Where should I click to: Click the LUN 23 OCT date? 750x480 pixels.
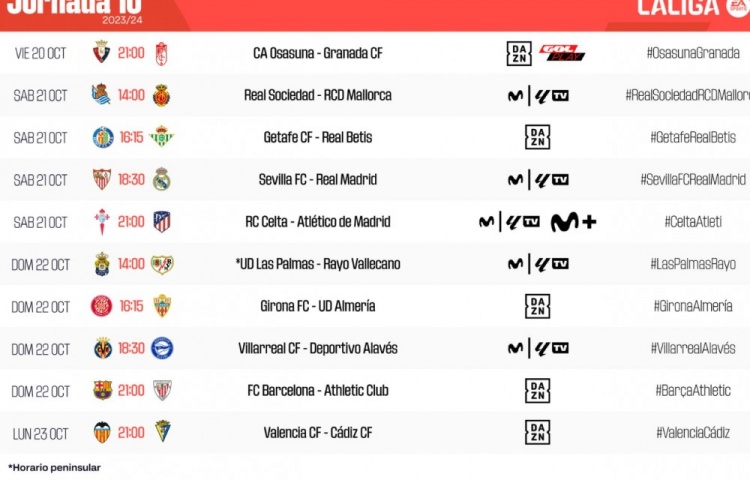pyautogui.click(x=40, y=434)
